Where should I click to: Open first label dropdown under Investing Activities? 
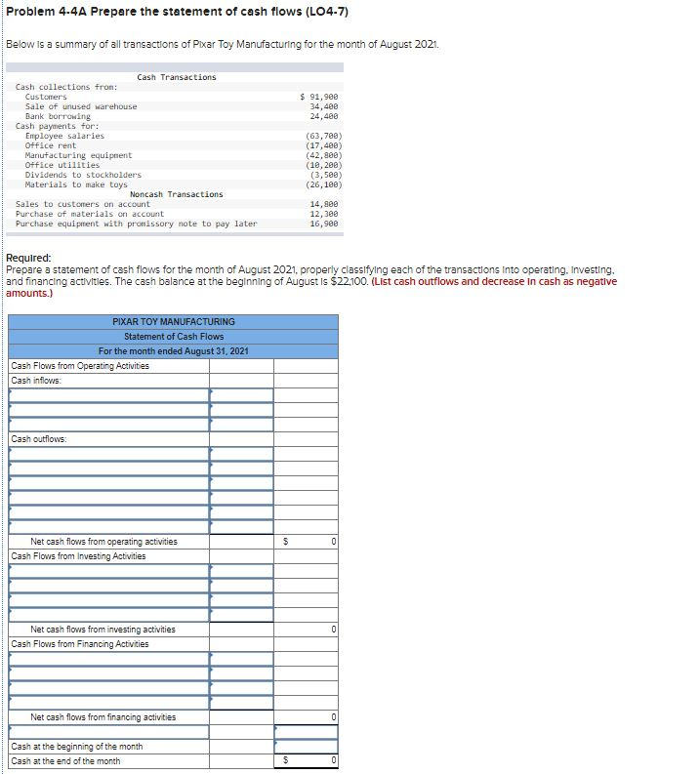pos(108,571)
